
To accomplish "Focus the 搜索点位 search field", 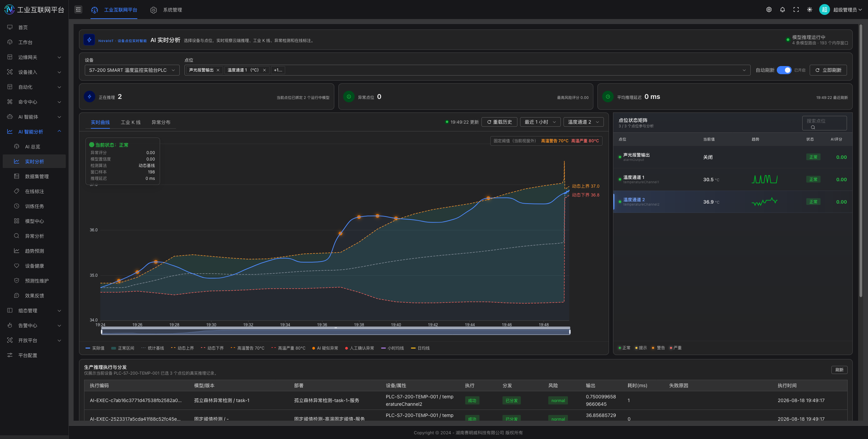I will pyautogui.click(x=824, y=123).
